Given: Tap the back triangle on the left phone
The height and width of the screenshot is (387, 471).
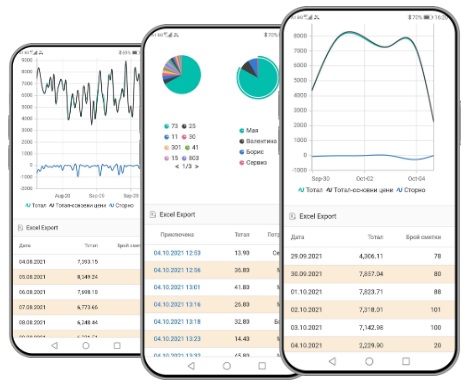Looking at the screenshot, I should click(x=55, y=345).
